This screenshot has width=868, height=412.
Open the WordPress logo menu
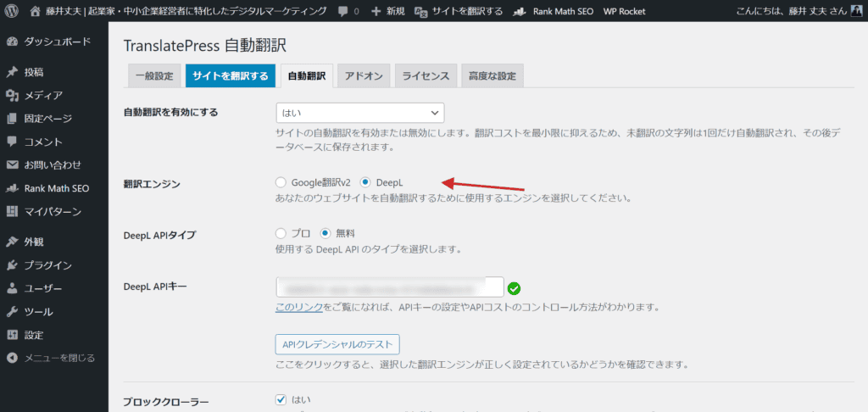coord(11,11)
